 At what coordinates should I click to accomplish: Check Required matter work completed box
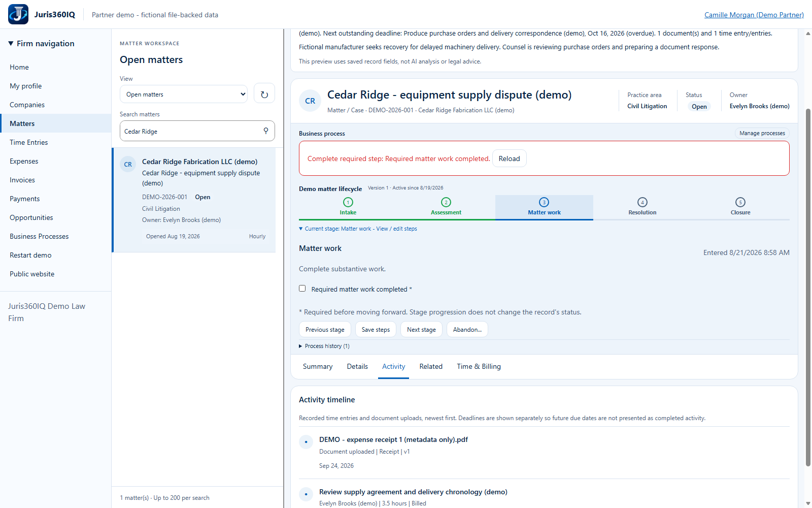coord(302,289)
